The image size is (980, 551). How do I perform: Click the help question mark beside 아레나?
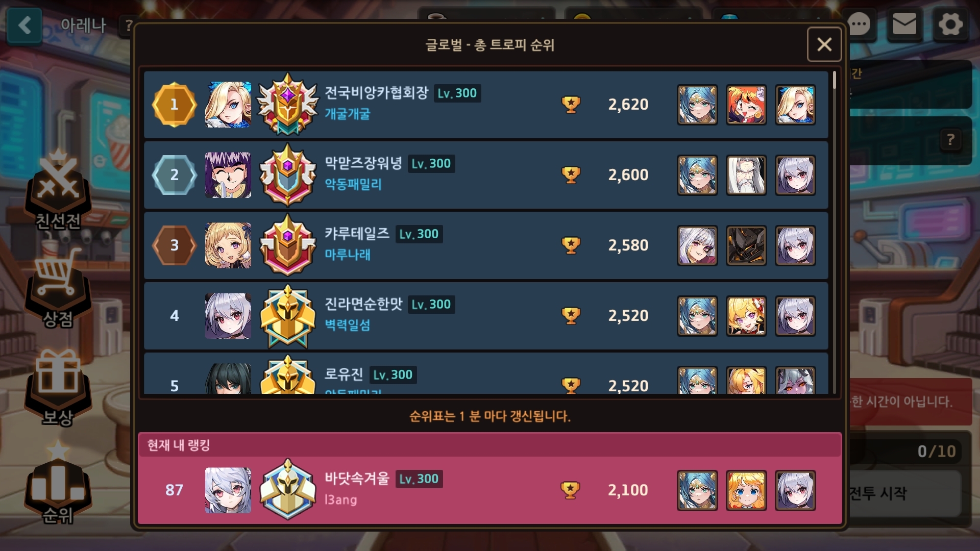[x=128, y=25]
